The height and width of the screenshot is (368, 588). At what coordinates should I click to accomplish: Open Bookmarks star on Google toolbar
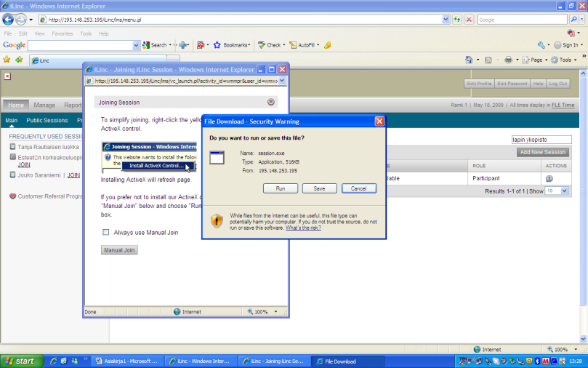(217, 45)
